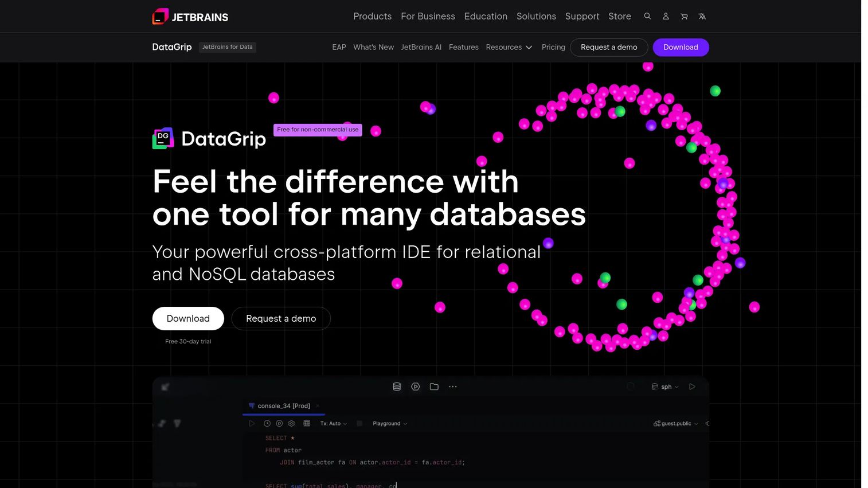Click the query history clock icon
Image resolution: width=868 pixels, height=488 pixels.
(267, 423)
